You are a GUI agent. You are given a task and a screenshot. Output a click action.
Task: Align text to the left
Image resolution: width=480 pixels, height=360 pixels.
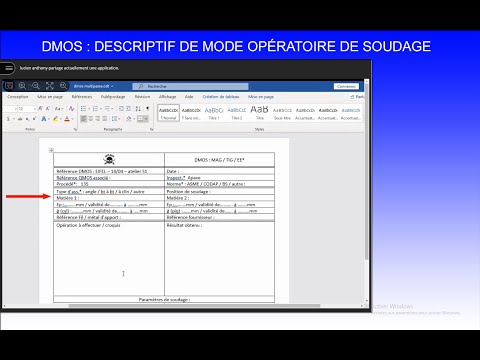pos(83,119)
